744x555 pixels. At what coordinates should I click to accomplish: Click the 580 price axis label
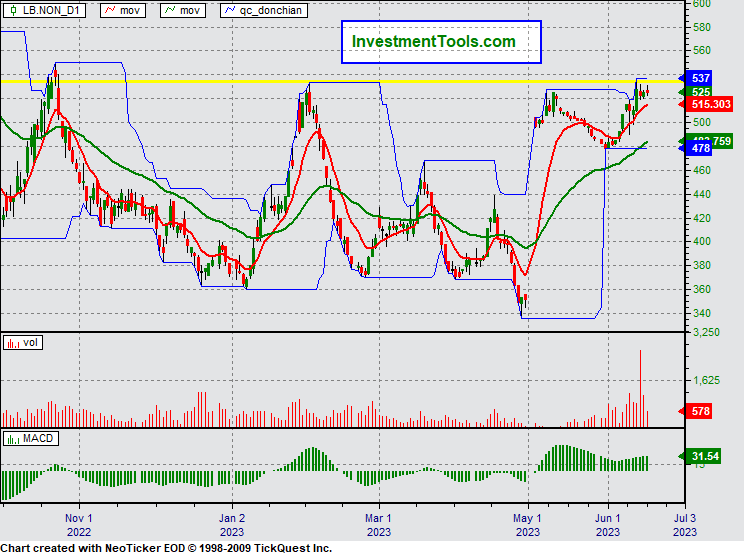[701, 28]
